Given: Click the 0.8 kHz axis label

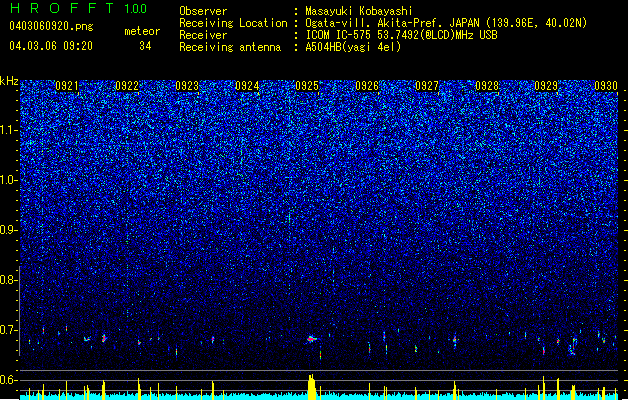Looking at the screenshot, I should (9, 280).
